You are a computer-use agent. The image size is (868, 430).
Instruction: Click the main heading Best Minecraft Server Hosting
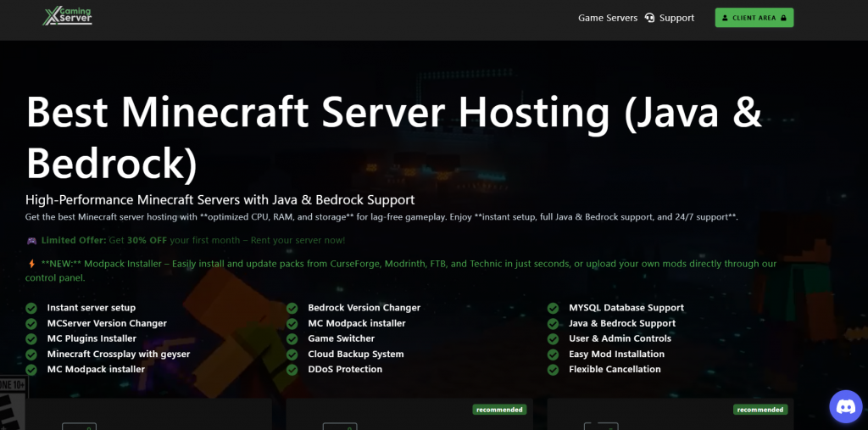(394, 138)
